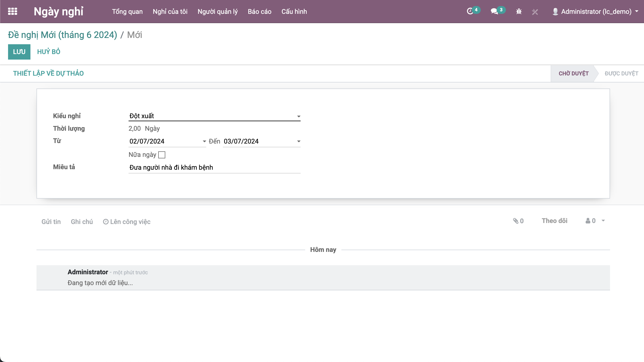Viewport: 644px width, 362px height.
Task: Open the apps grid menu icon
Action: pos(13,12)
